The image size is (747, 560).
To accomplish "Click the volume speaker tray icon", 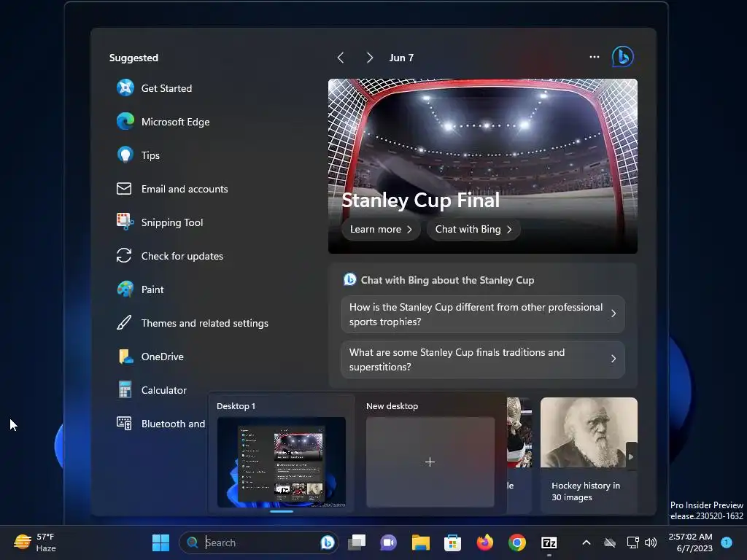I will (x=650, y=542).
